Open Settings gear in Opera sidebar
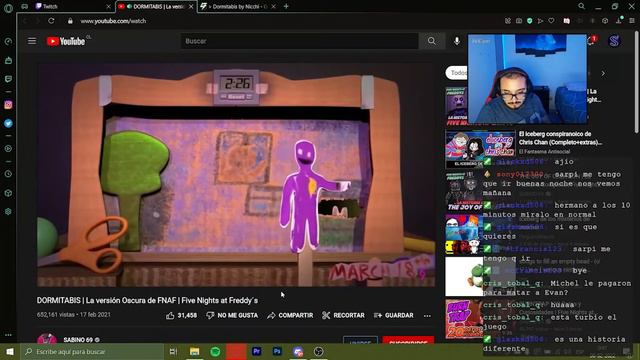 pos(8,211)
